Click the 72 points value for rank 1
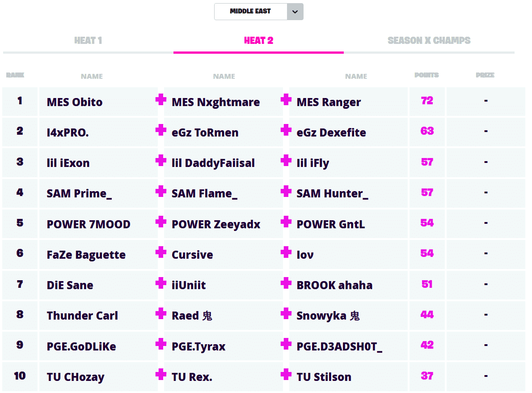The height and width of the screenshot is (393, 532). point(427,101)
